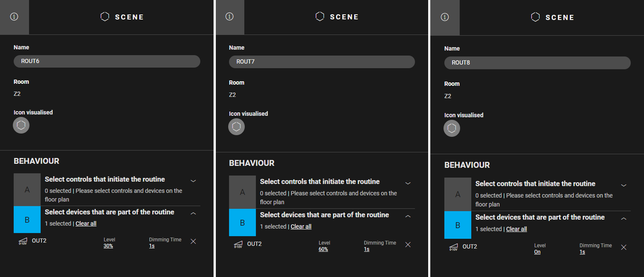Click Clear all in the ROUT8 panel

coord(516,229)
